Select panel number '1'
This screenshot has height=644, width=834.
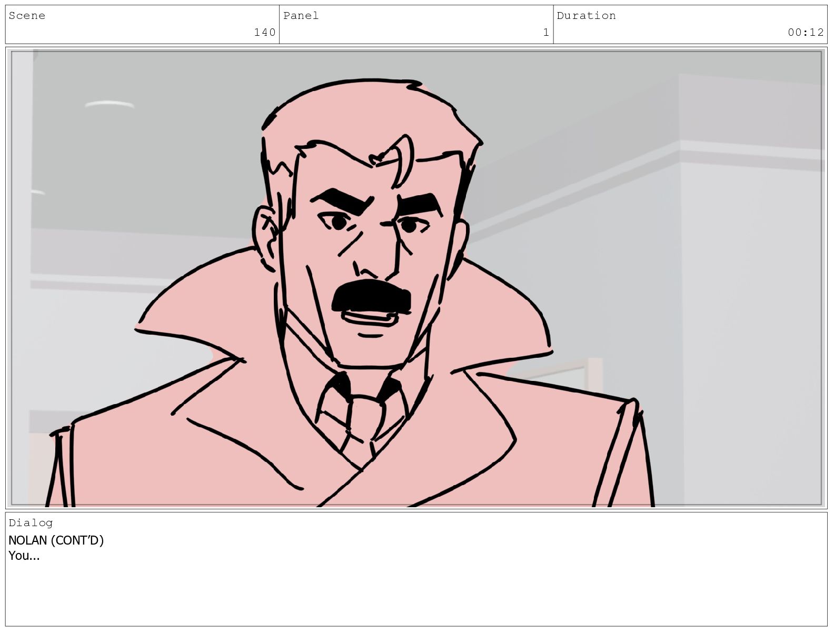[x=546, y=33]
